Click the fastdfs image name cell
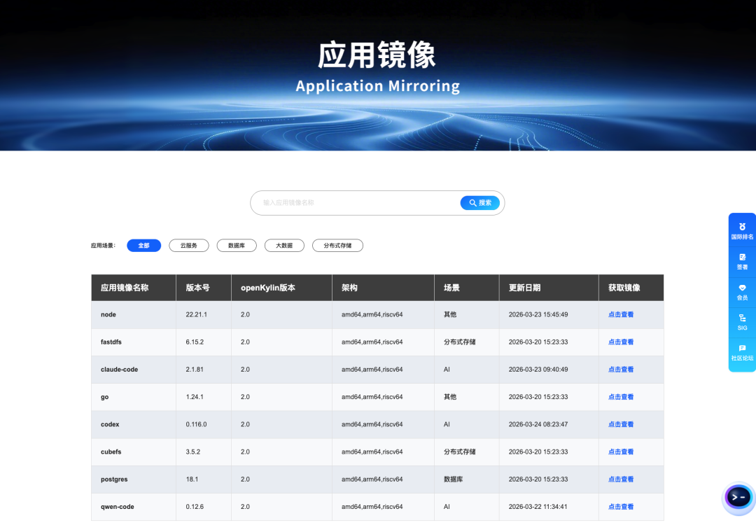 pos(112,342)
